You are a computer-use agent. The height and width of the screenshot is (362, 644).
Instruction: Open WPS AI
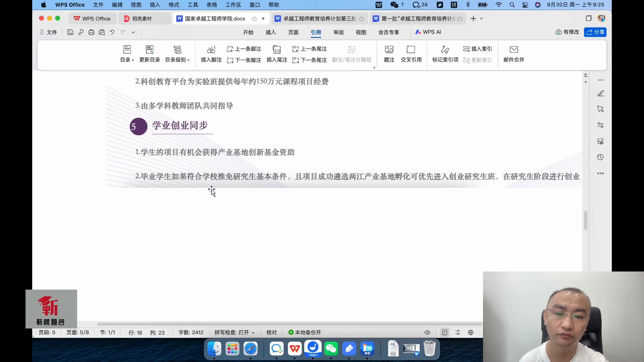tap(428, 32)
